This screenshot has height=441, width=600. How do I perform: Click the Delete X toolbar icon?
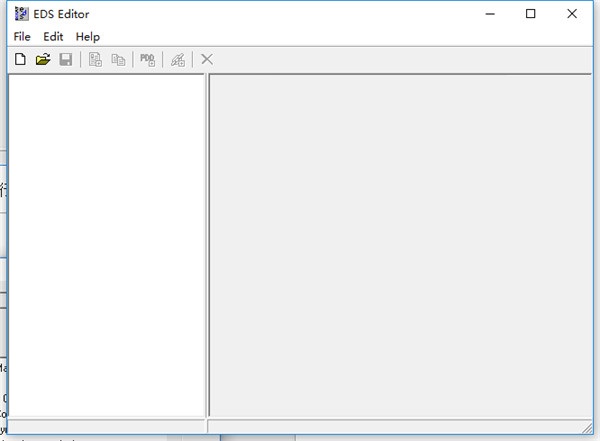point(207,60)
